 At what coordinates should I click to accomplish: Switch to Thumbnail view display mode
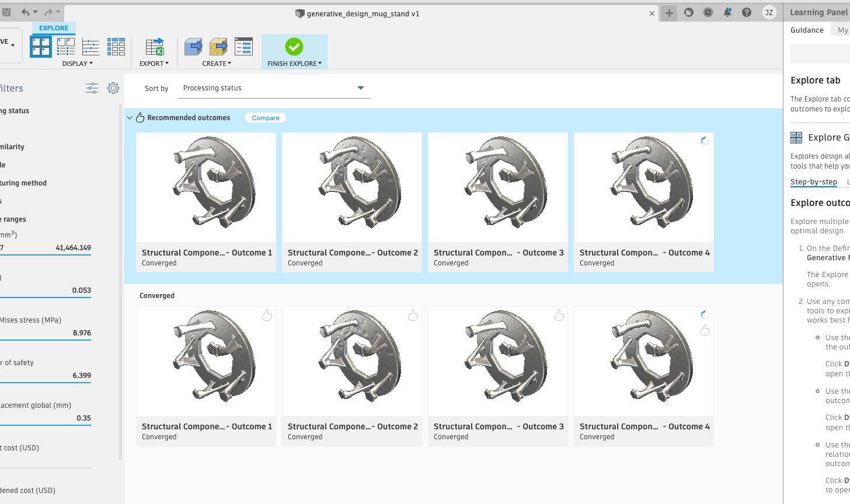[x=41, y=47]
